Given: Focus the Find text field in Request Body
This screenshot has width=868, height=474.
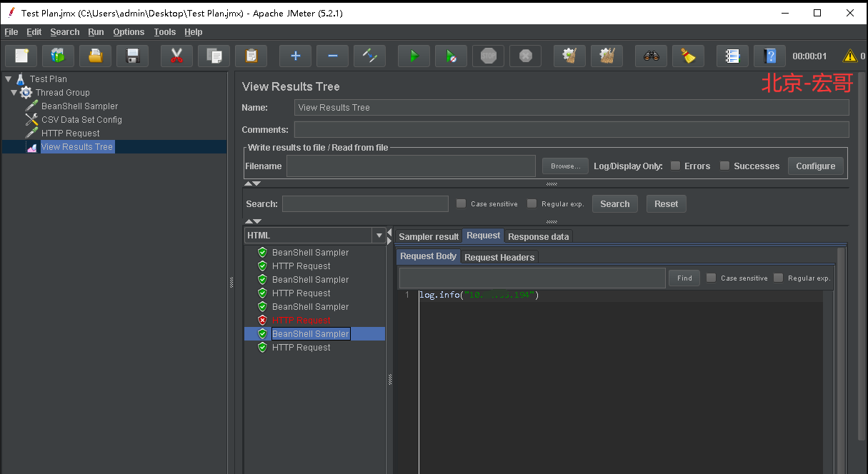Looking at the screenshot, I should click(x=532, y=278).
